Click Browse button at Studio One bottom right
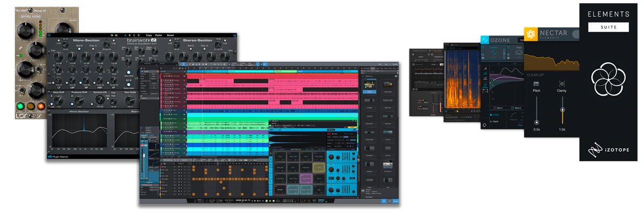 tap(396, 201)
